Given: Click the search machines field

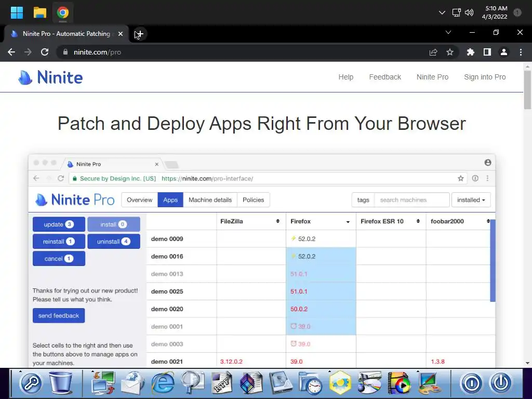Looking at the screenshot, I should (x=412, y=200).
